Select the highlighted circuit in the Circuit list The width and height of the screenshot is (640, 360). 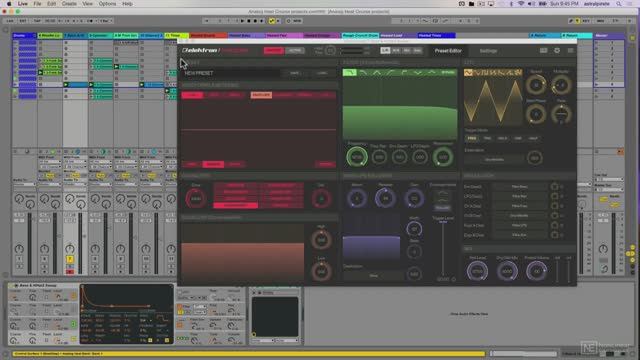click(x=236, y=205)
